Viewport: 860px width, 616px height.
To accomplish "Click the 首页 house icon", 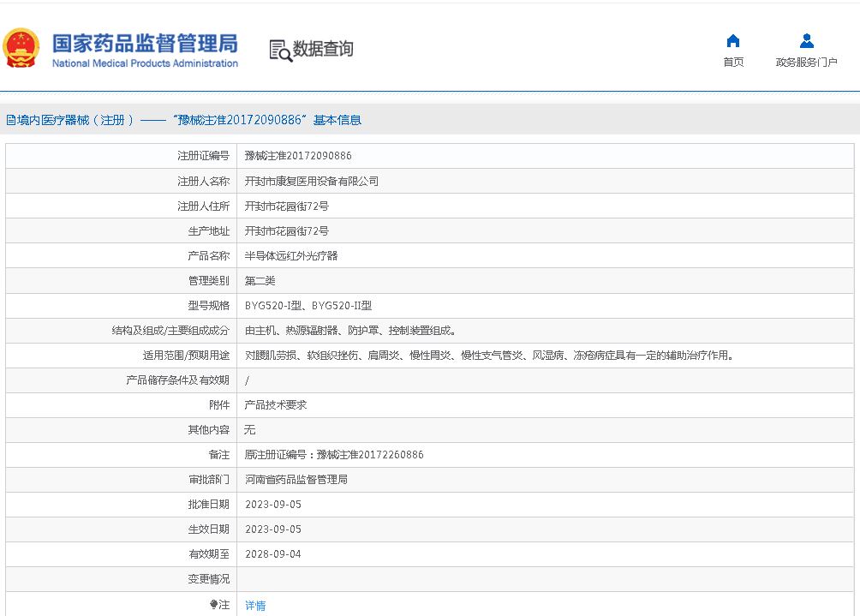I will 733,41.
